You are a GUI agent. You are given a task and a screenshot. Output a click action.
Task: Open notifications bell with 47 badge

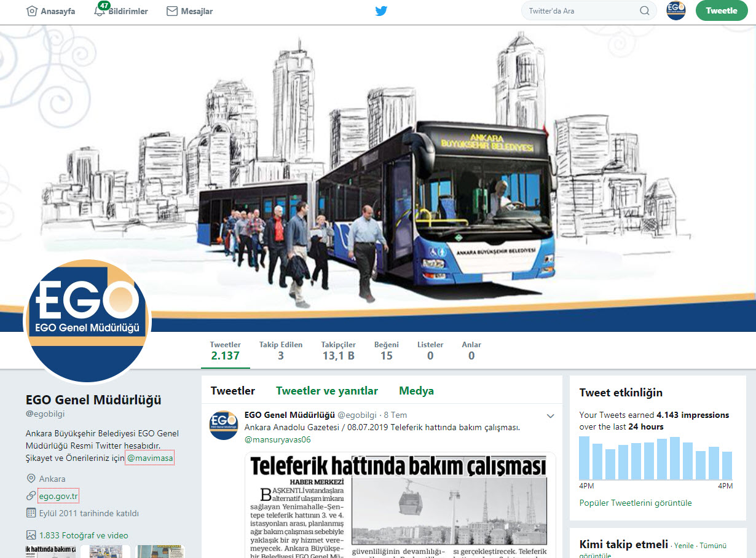click(x=100, y=11)
